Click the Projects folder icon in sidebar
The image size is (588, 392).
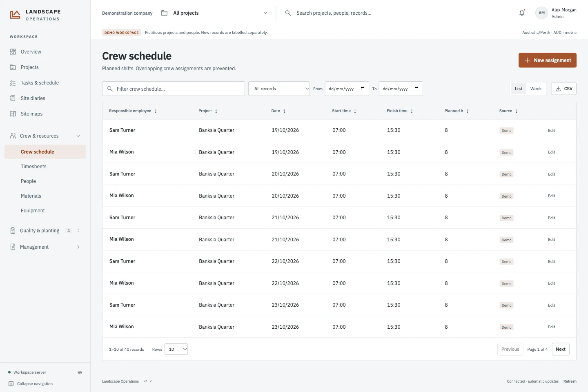pyautogui.click(x=13, y=67)
